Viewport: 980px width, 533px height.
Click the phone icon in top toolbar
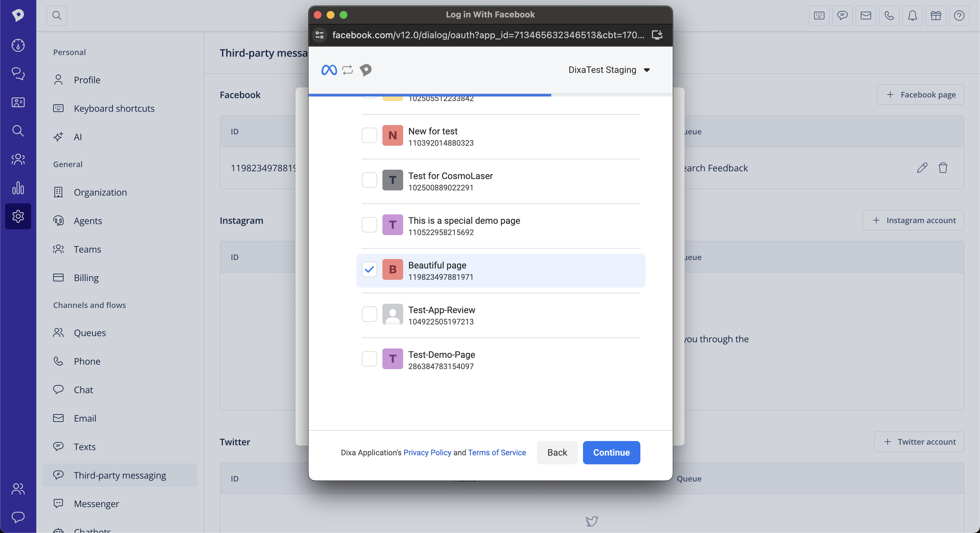(889, 16)
